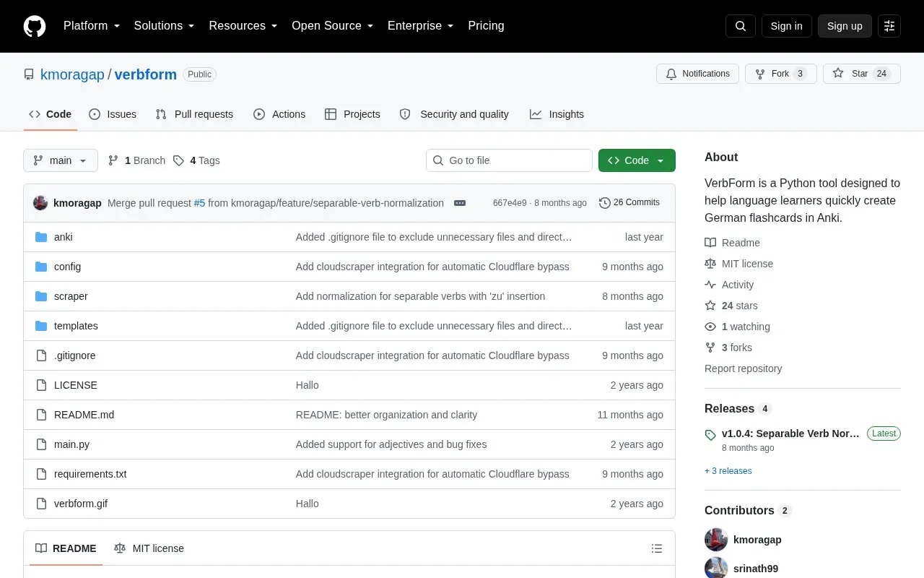Screen dimensions: 924x578
Task: Open appearance settings icon in the header
Action: (x=889, y=26)
